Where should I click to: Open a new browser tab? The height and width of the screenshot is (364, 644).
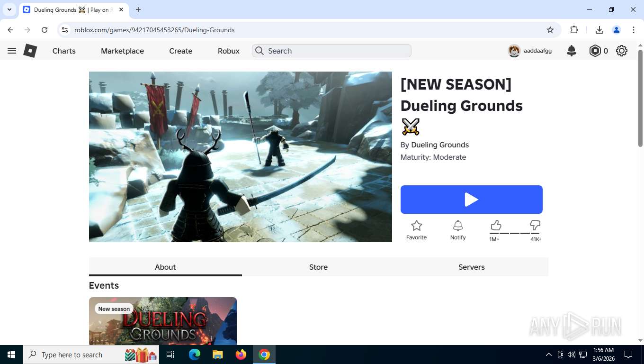tap(138, 9)
